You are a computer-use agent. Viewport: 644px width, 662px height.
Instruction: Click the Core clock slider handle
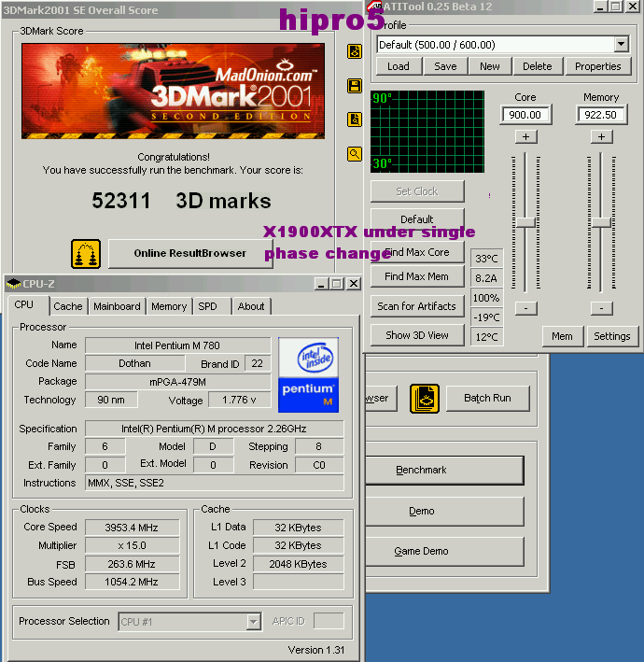[x=525, y=222]
